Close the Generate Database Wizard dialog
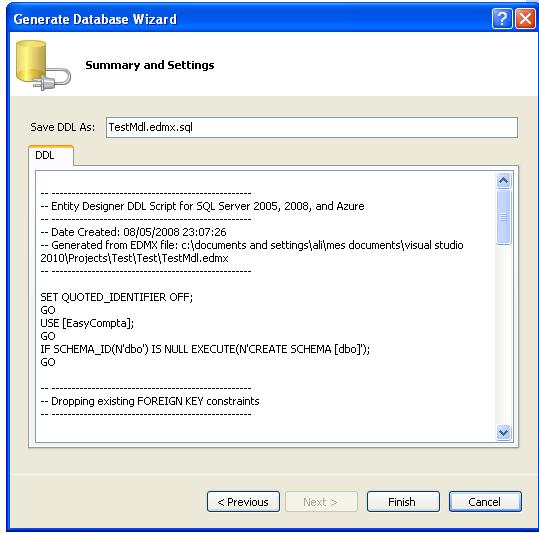This screenshot has width=539, height=533. [x=525, y=19]
